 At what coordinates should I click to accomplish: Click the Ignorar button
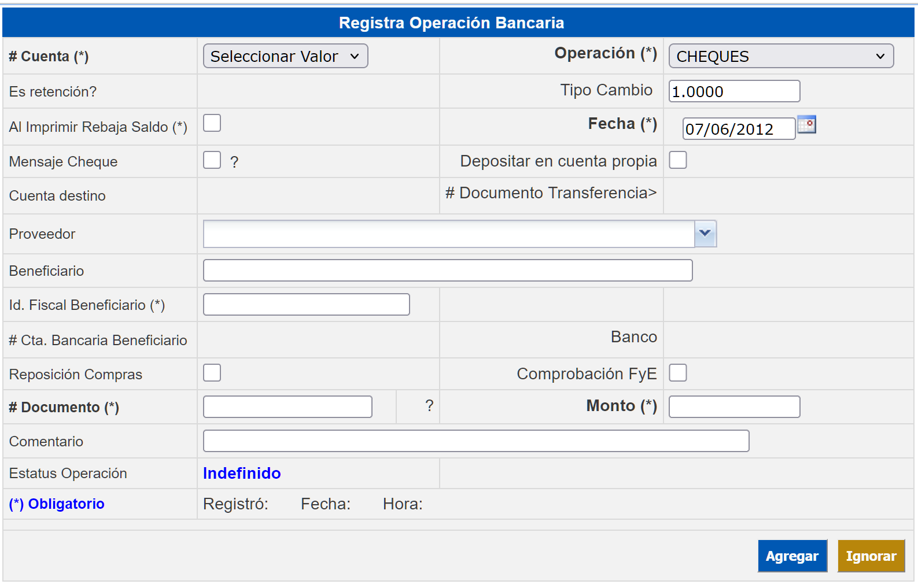pos(871,556)
